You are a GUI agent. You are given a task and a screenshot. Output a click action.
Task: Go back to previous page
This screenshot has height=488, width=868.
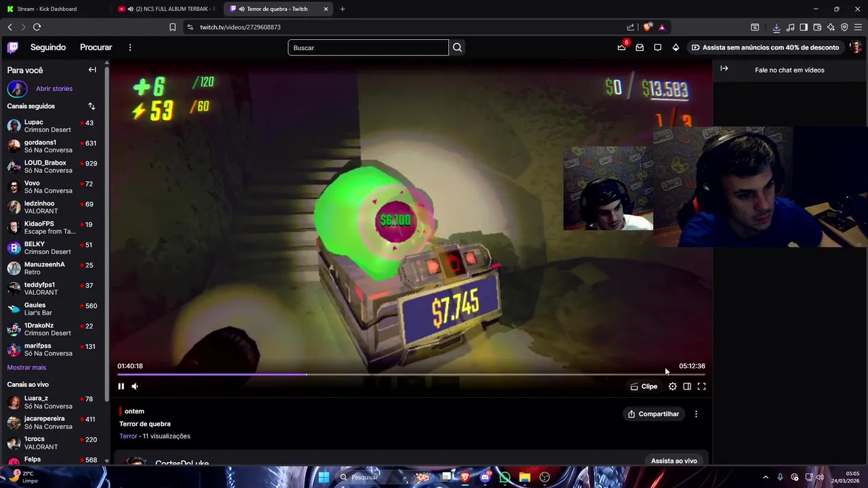pyautogui.click(x=9, y=27)
